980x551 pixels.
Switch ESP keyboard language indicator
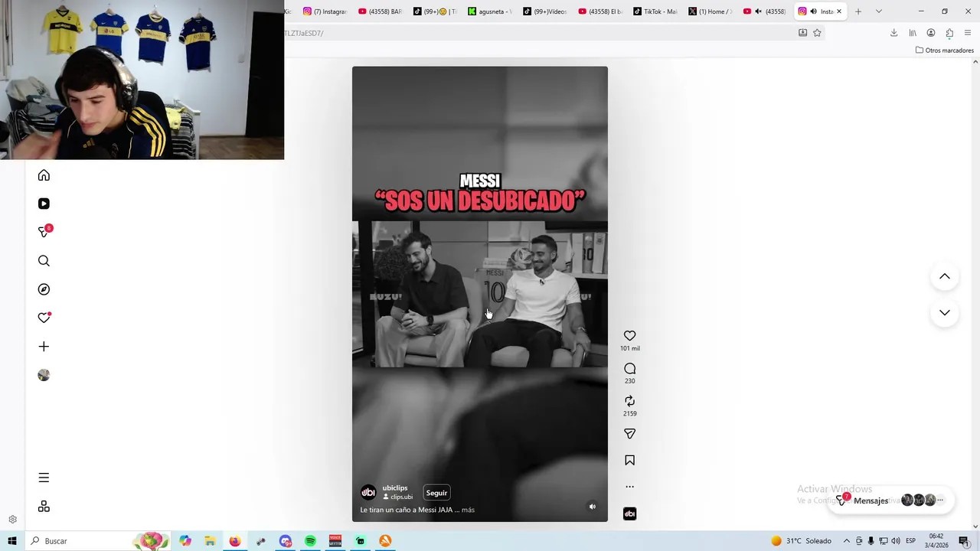911,541
